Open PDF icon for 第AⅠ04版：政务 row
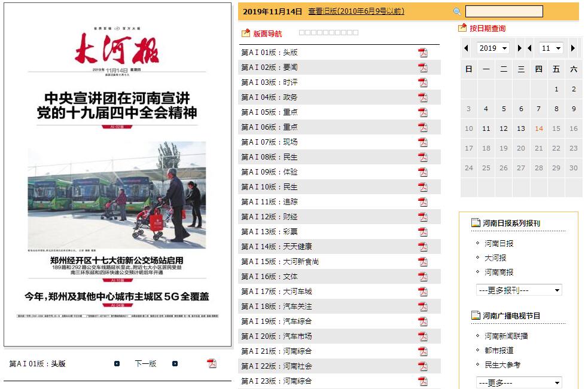 [423, 97]
